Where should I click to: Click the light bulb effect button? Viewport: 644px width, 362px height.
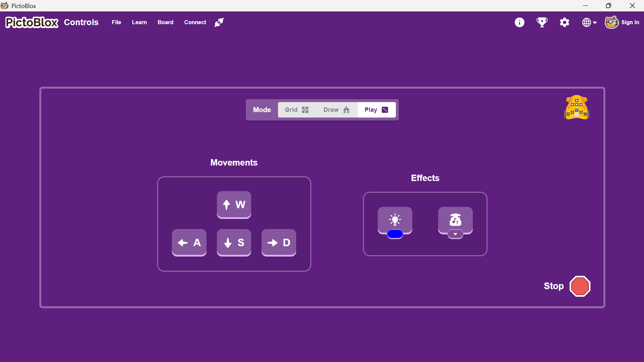click(395, 219)
